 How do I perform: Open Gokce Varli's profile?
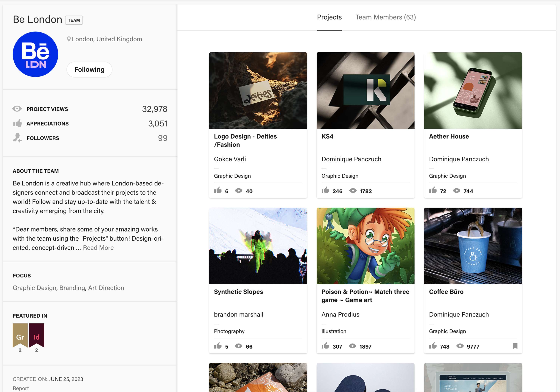(x=230, y=159)
